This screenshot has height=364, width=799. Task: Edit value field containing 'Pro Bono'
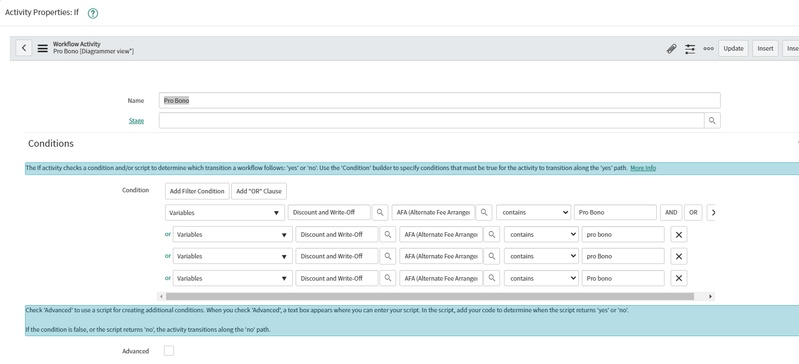(615, 213)
